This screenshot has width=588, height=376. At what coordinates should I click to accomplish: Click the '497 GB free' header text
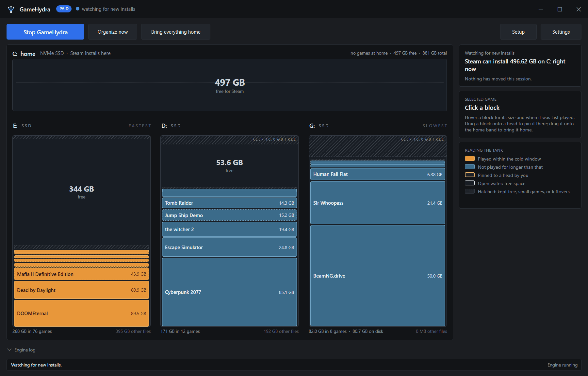pos(405,53)
